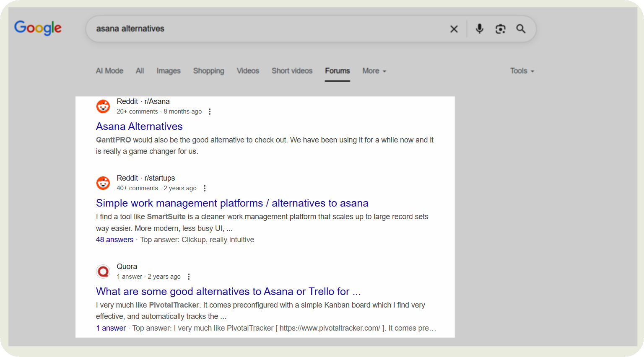
Task: Open the Videos tab
Action: click(x=248, y=71)
